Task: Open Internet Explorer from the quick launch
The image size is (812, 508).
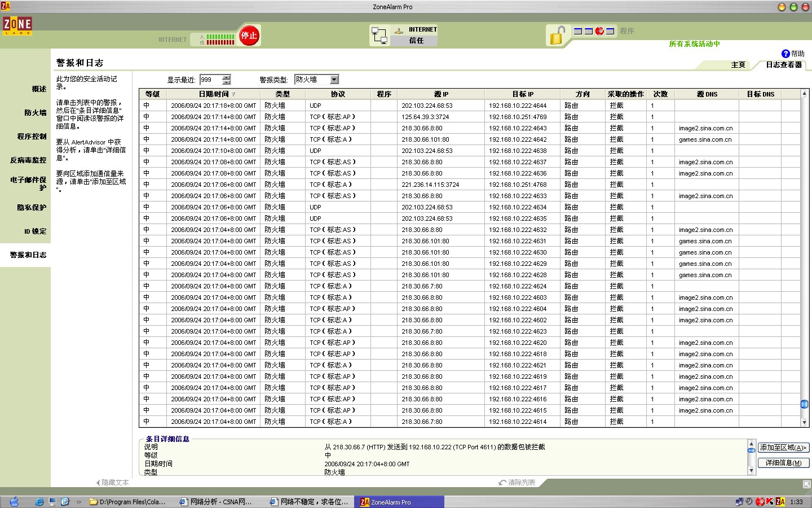Action: point(39,502)
